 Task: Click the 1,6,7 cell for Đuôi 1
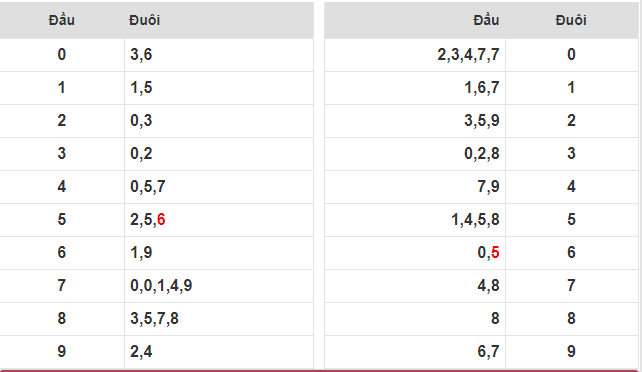[415, 88]
